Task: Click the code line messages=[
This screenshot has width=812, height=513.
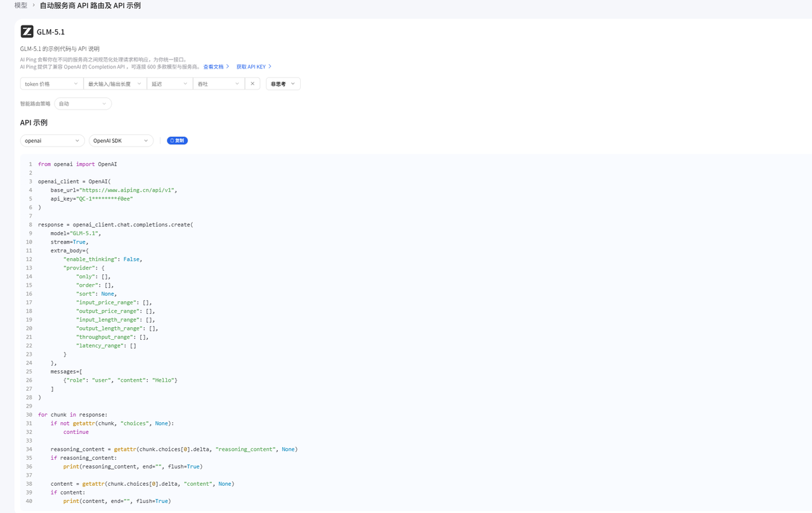Action: pos(66,372)
